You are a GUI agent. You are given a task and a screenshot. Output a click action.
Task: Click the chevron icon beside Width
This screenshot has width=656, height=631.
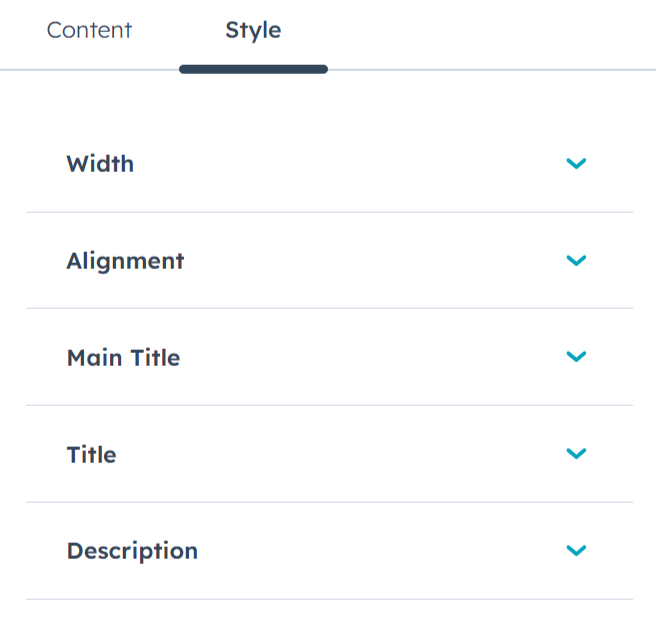576,164
